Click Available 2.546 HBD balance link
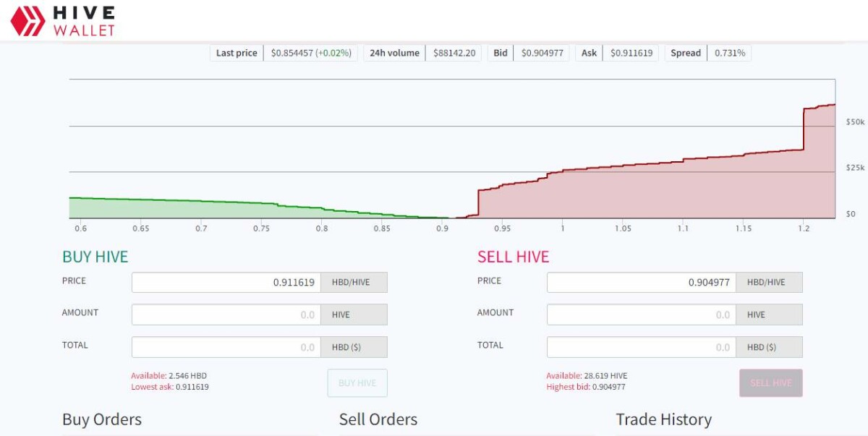This screenshot has height=436, width=868. point(169,376)
